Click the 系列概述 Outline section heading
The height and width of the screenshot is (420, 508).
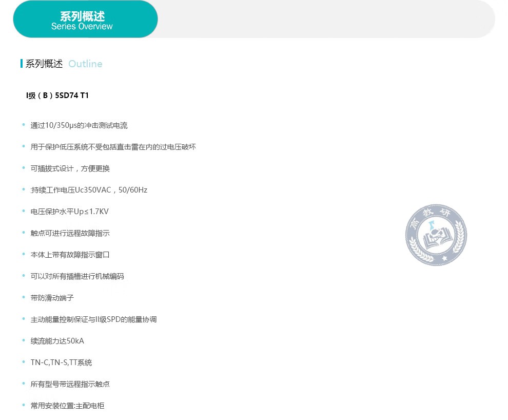point(62,64)
